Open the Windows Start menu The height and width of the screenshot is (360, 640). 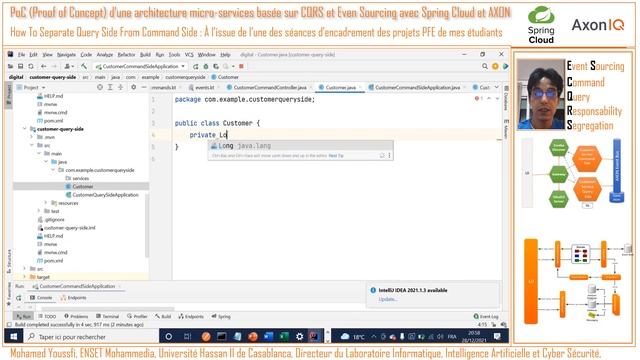pyautogui.click(x=13, y=337)
